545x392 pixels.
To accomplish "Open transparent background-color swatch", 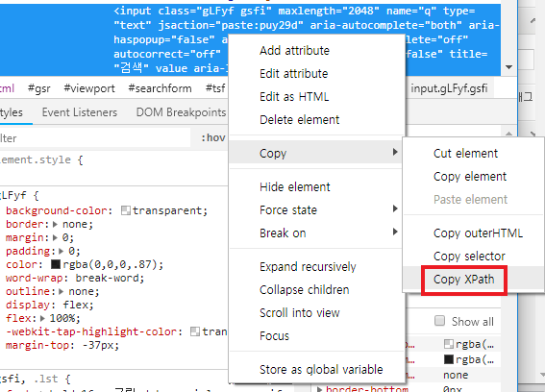I will [126, 210].
